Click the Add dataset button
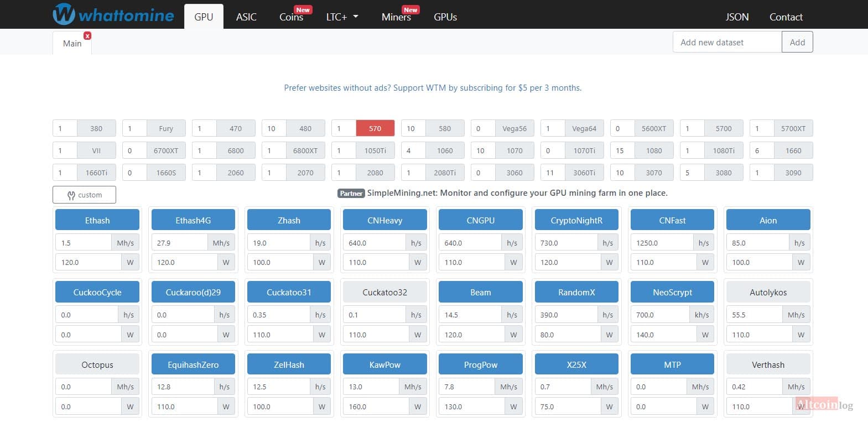The height and width of the screenshot is (422, 868). click(797, 42)
